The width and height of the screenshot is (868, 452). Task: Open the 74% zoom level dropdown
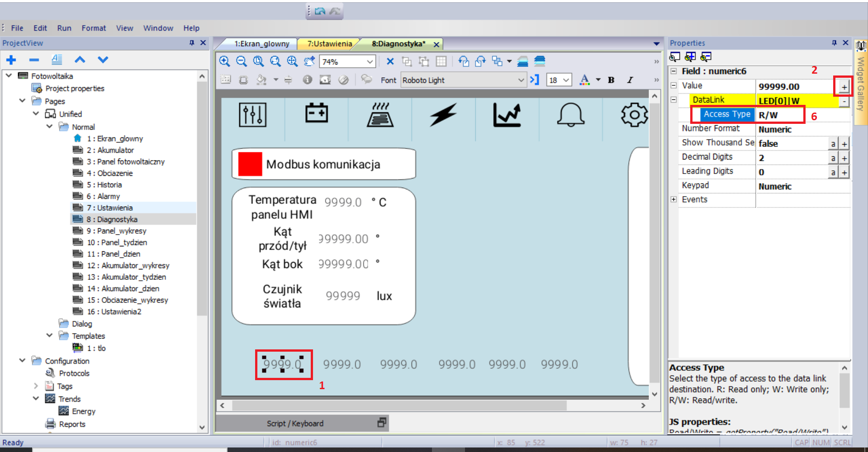tap(347, 61)
